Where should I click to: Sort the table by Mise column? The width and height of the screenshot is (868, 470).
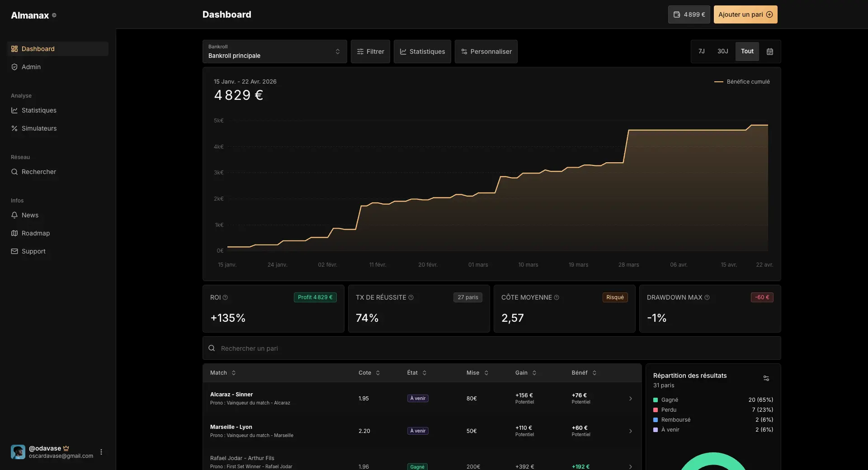tap(477, 373)
